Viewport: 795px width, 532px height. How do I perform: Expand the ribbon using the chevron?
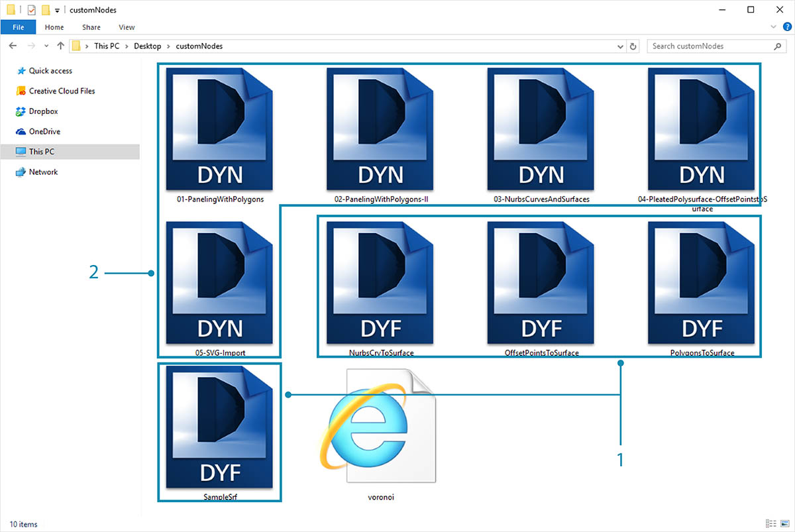click(x=774, y=27)
